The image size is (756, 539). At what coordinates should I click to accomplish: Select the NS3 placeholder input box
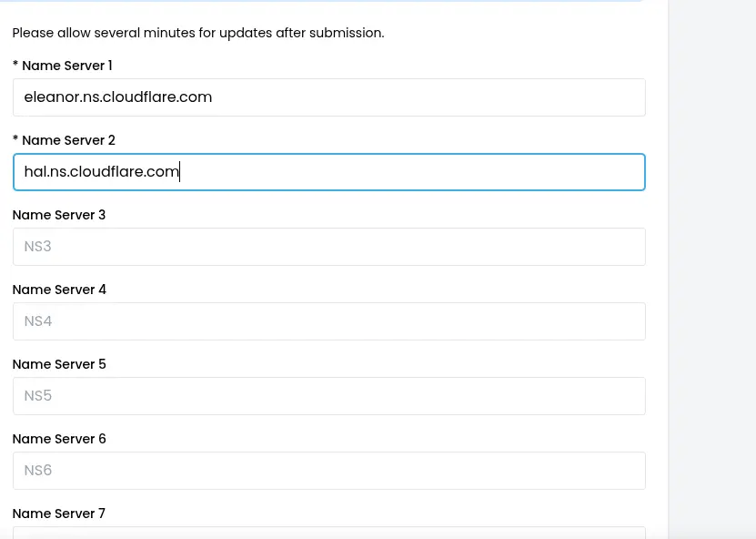pyautogui.click(x=328, y=246)
